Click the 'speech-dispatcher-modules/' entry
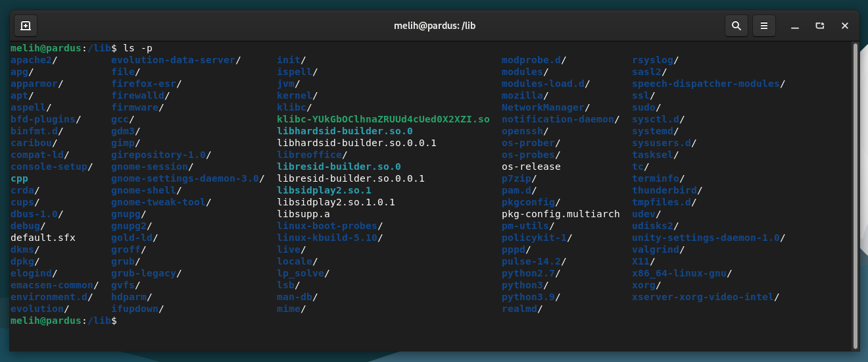868x362 pixels. (709, 84)
